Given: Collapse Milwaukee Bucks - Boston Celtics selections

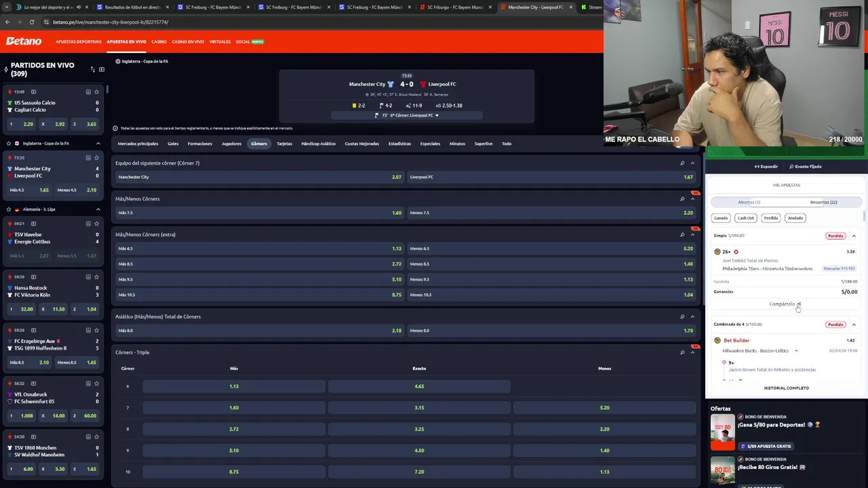Looking at the screenshot, I should (x=796, y=351).
